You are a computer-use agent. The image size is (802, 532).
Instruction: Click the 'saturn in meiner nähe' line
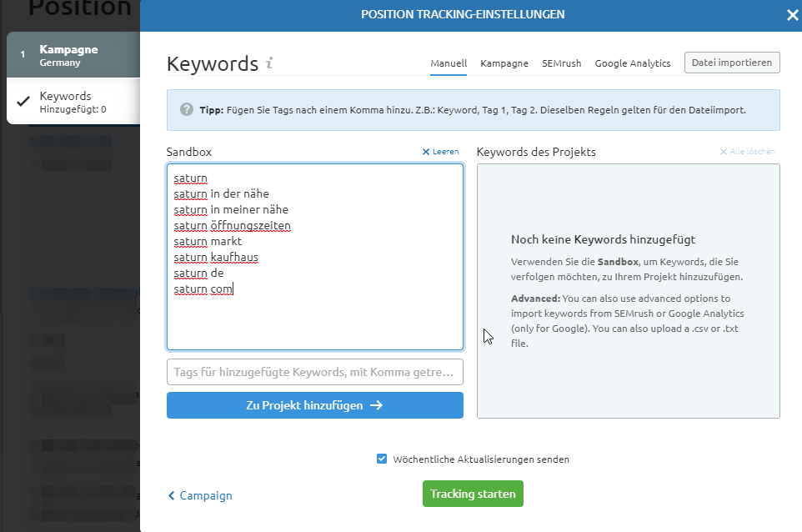point(231,210)
